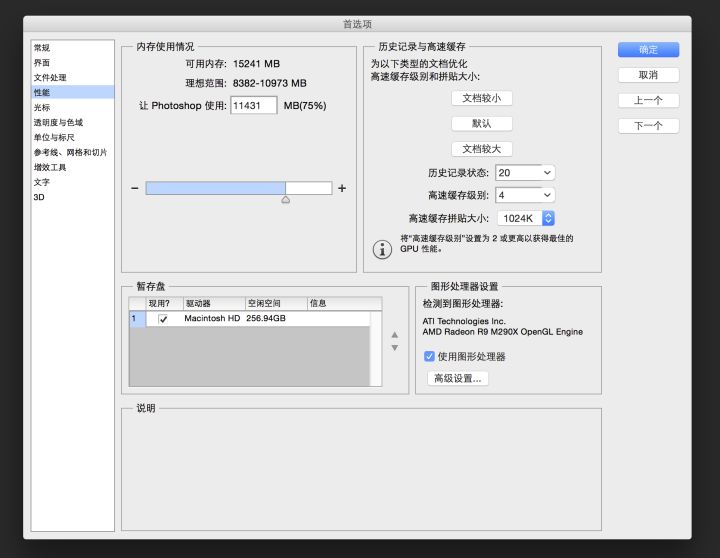Click the 文档较大 optimization button

tap(482, 149)
